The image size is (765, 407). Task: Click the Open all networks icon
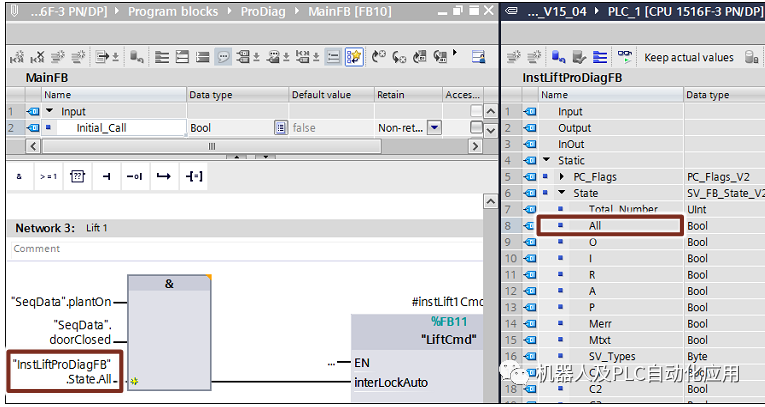[182, 58]
